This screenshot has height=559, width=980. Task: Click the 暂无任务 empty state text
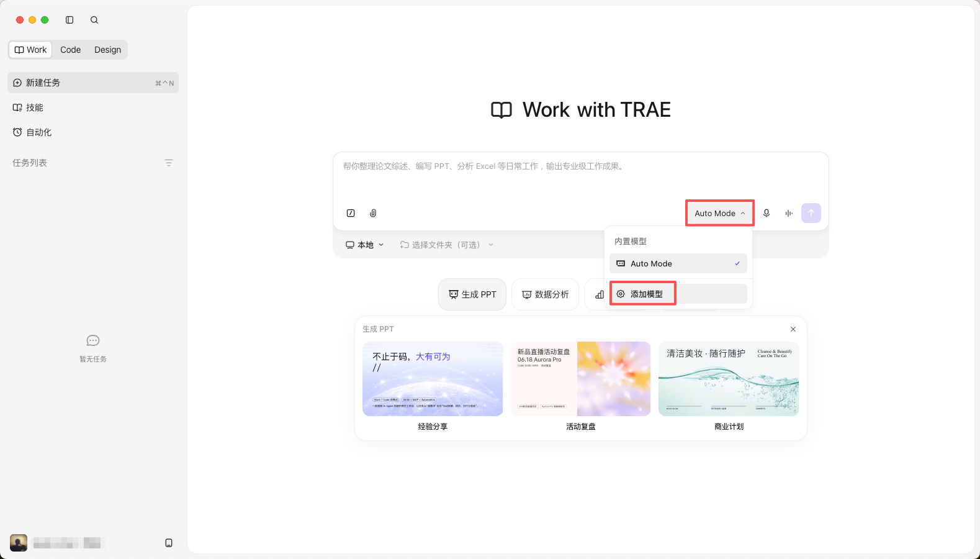[93, 359]
